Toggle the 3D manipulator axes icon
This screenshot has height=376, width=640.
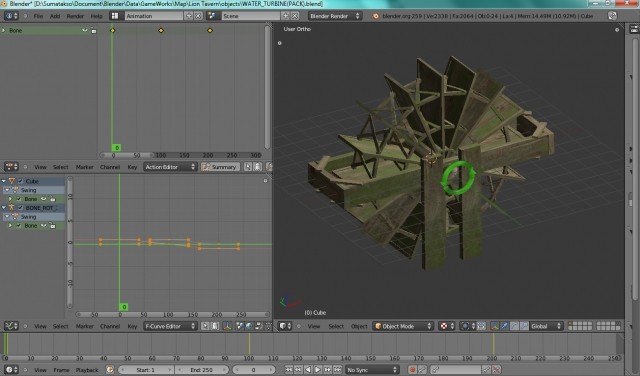click(495, 326)
